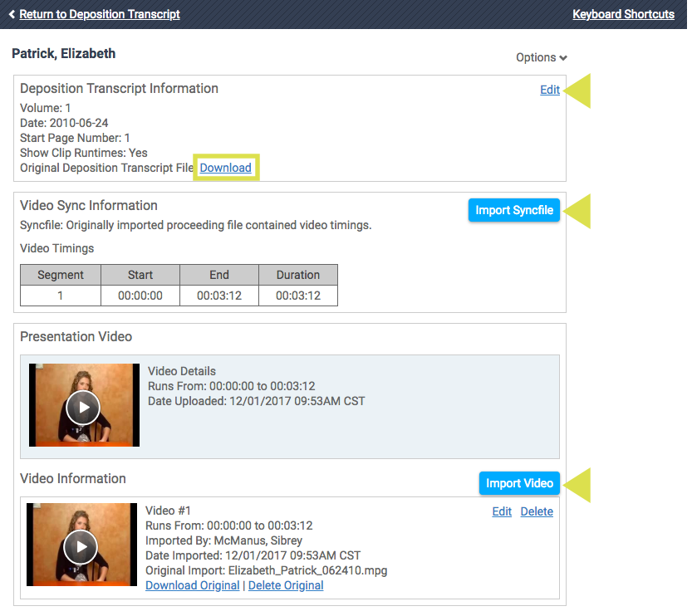Click the Date Imported text for Video #1
The height and width of the screenshot is (616, 692).
click(253, 555)
